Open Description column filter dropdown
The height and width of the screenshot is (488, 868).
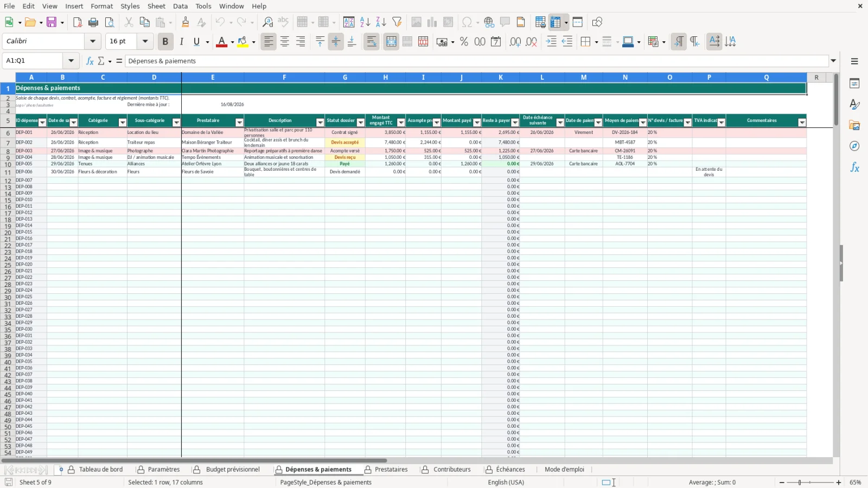pos(320,123)
